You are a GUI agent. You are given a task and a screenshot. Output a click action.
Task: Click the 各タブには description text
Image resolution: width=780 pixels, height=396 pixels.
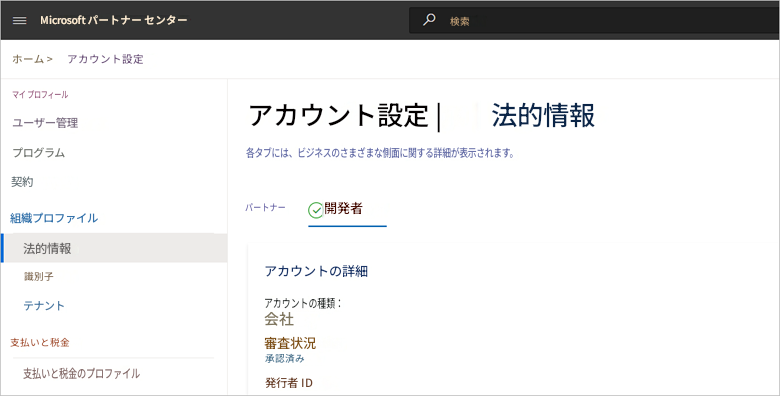tap(380, 153)
